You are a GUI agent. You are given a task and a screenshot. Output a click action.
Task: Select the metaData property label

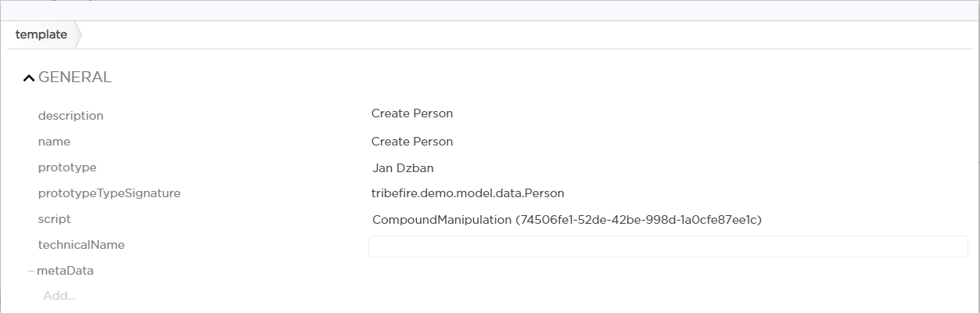pos(65,271)
